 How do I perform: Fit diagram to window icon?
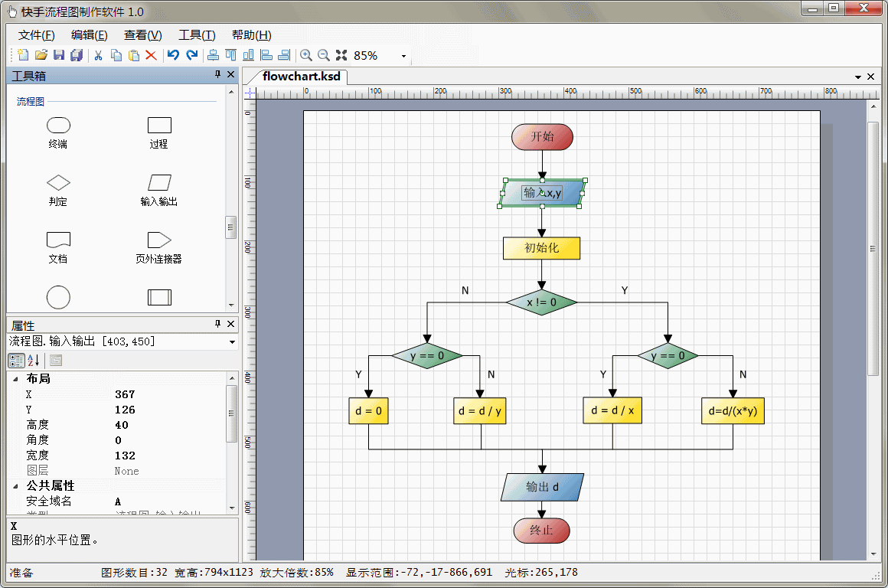click(341, 55)
